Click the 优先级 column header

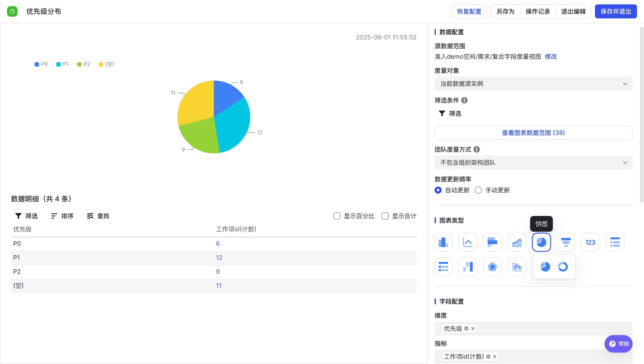pyautogui.click(x=22, y=229)
